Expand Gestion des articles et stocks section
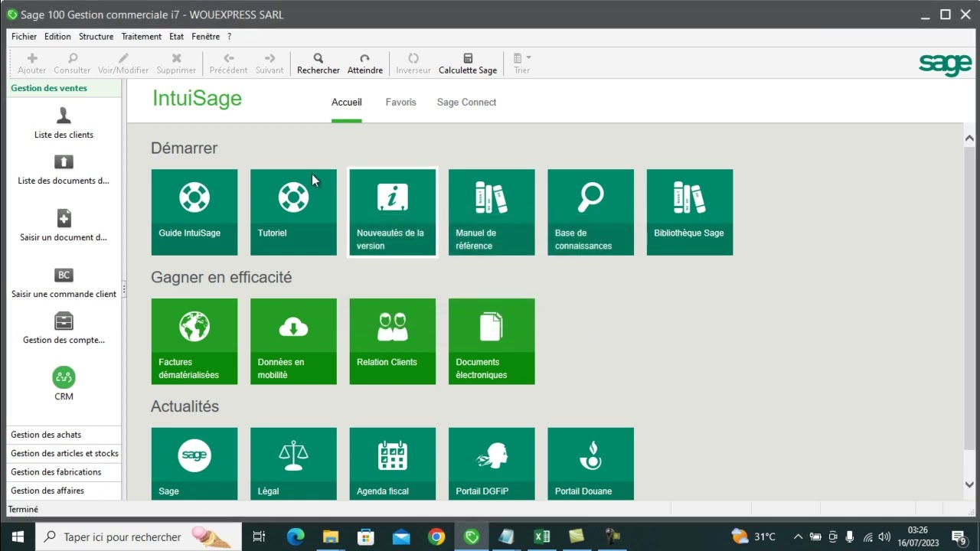 tap(64, 453)
